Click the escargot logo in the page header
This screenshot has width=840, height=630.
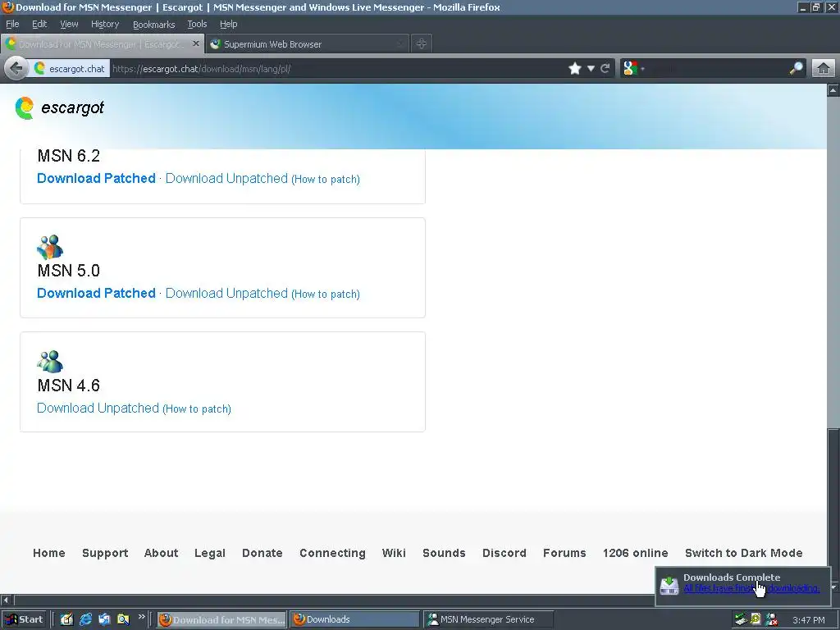pyautogui.click(x=59, y=107)
